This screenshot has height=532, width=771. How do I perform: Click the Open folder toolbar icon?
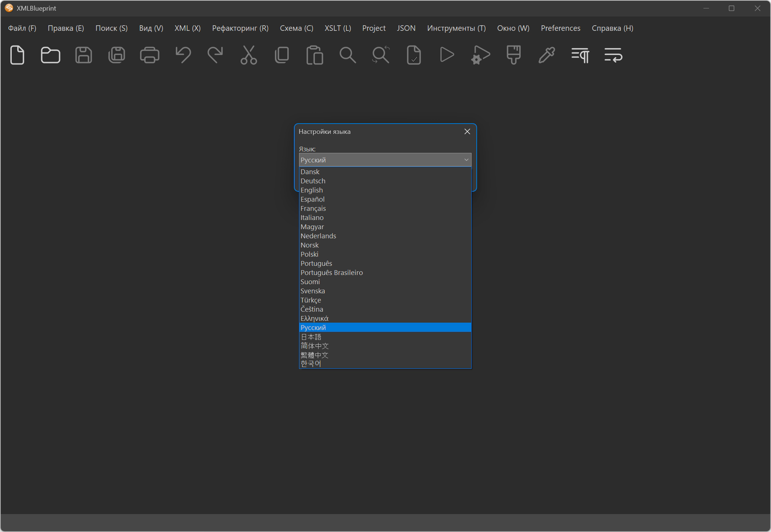point(50,55)
